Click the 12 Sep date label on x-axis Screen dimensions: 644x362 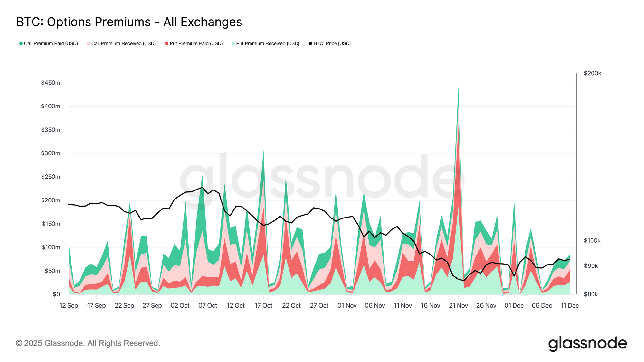pyautogui.click(x=69, y=306)
